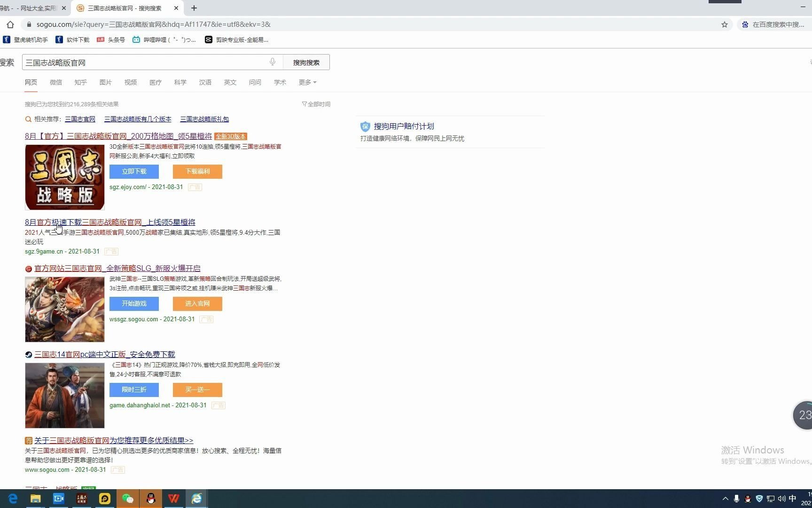
Task: Switch to the 科学 search tab
Action: (x=180, y=82)
